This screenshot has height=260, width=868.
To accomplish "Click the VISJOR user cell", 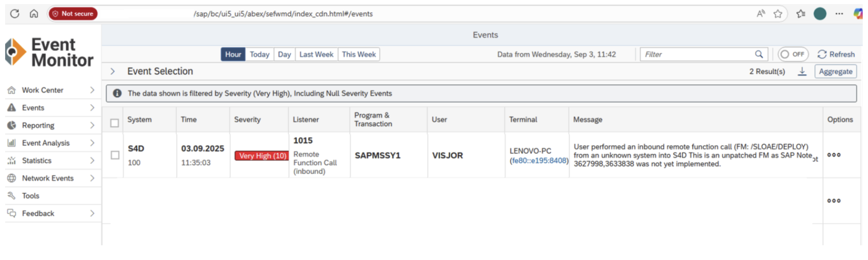I will coord(447,155).
